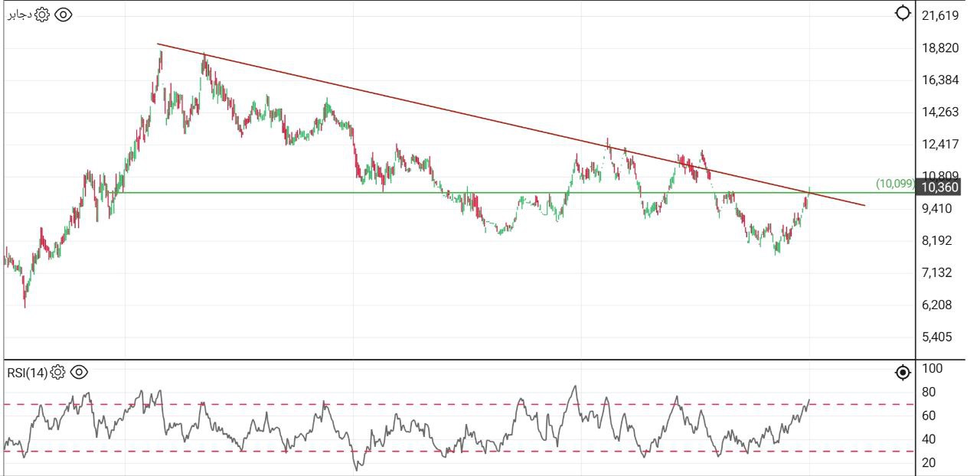Select the RSI(14) indicator label
Image resolution: width=980 pixels, height=476 pixels.
pyautogui.click(x=27, y=373)
